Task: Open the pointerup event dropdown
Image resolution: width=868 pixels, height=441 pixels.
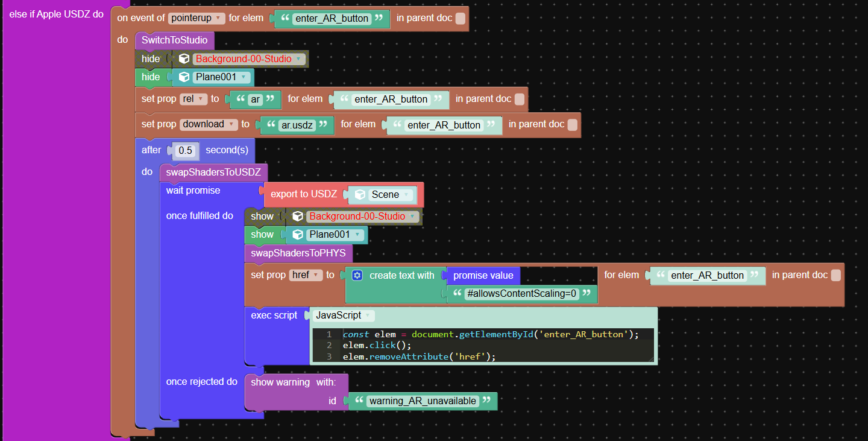Action: pos(197,18)
